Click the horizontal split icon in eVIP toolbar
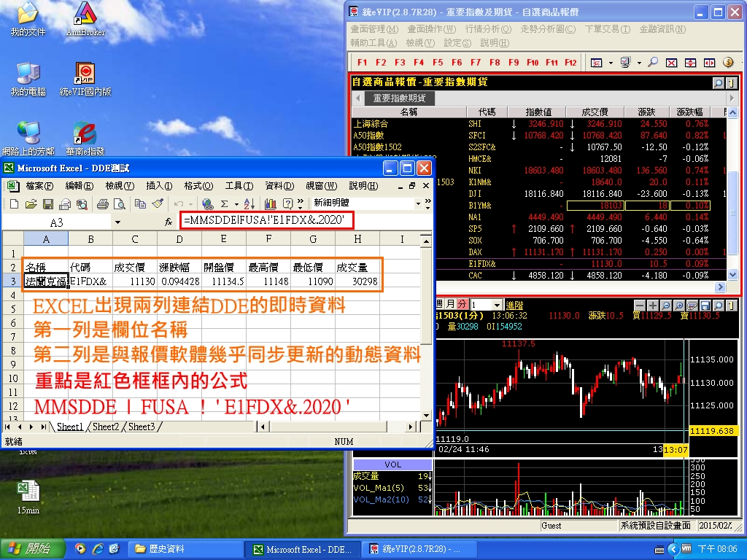The image size is (747, 560). click(690, 63)
